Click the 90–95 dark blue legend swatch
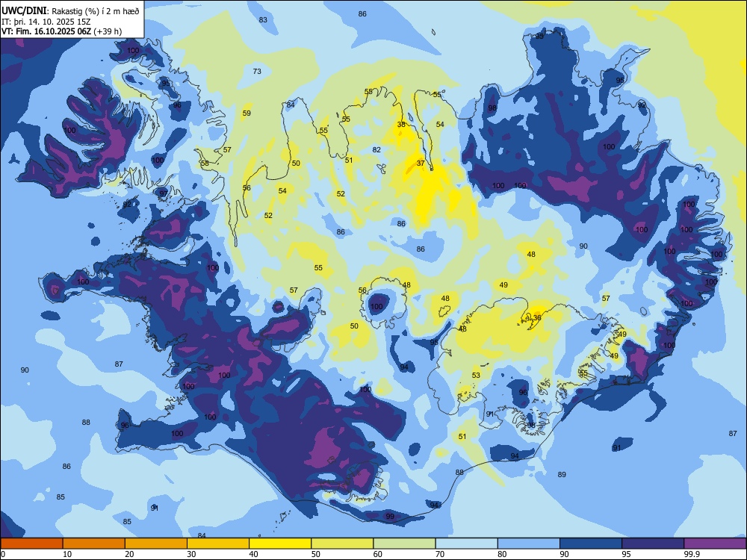 pyautogui.click(x=591, y=544)
